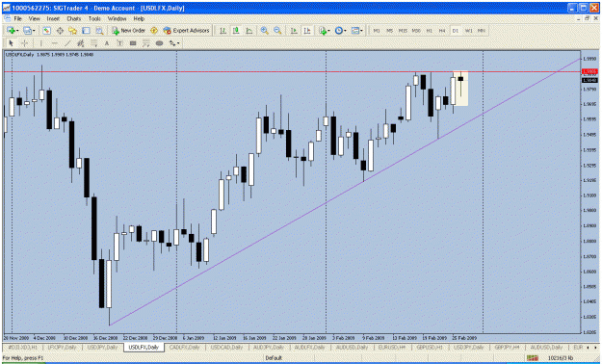The height and width of the screenshot is (364, 602).
Task: Click the MetaEditor yellow diamond icon
Action: click(154, 31)
